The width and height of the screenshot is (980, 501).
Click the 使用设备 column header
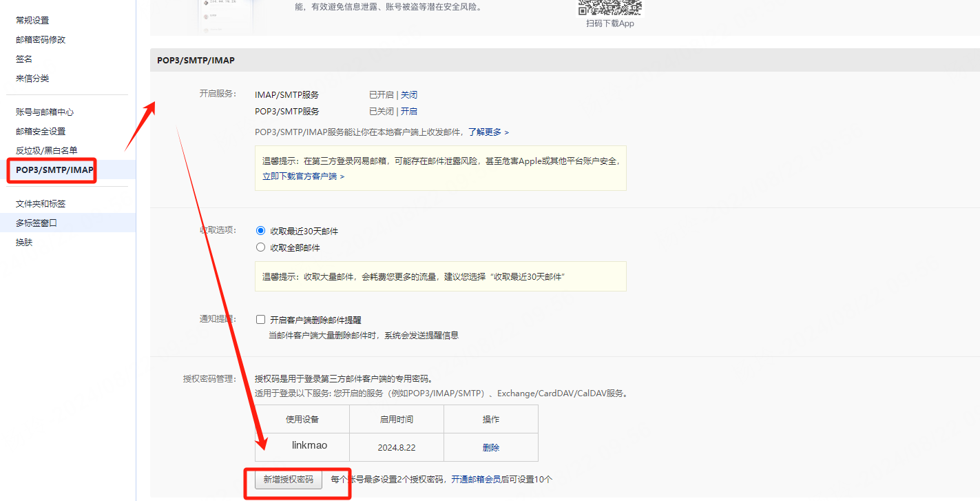click(x=302, y=419)
